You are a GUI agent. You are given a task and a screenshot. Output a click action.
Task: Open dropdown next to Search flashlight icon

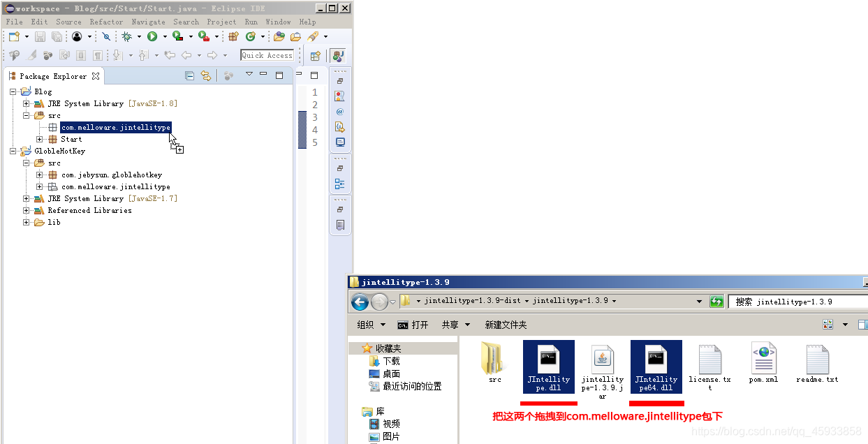(325, 36)
